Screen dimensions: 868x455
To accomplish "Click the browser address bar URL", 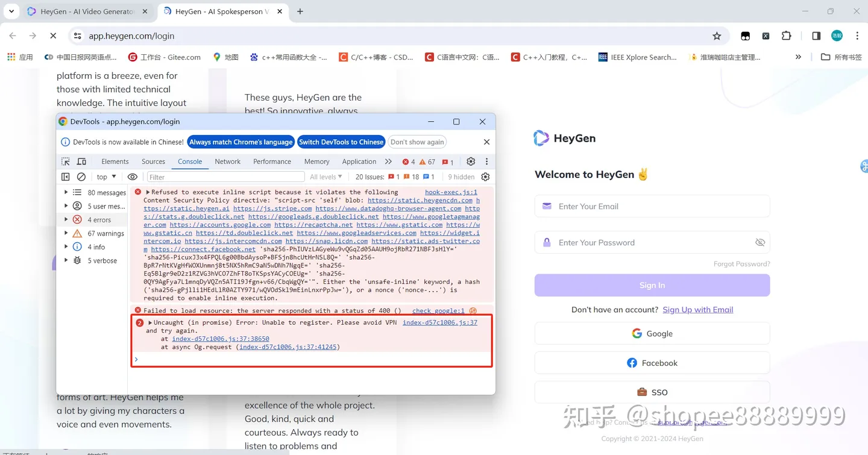I will click(x=131, y=36).
